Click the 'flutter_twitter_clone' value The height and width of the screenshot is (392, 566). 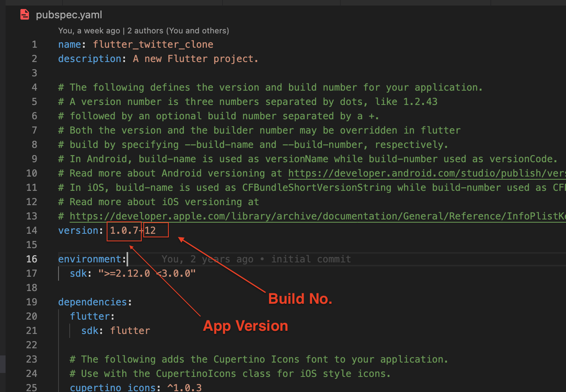153,44
